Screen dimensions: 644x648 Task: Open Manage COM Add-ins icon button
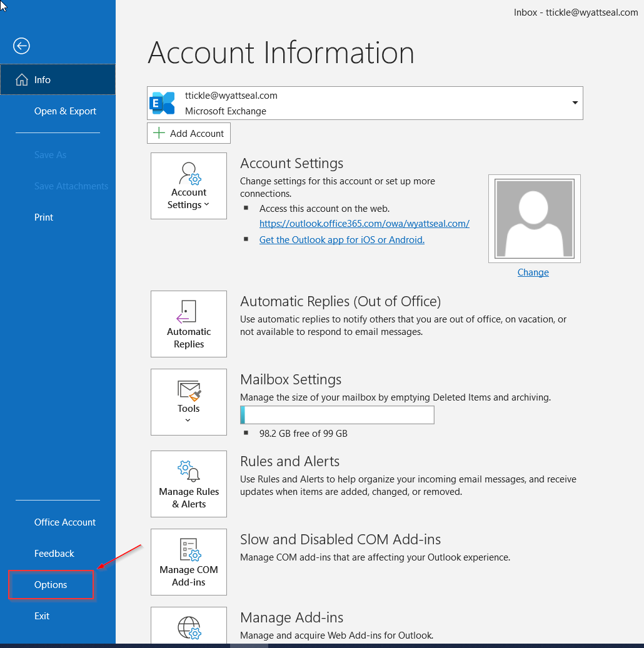pyautogui.click(x=188, y=562)
